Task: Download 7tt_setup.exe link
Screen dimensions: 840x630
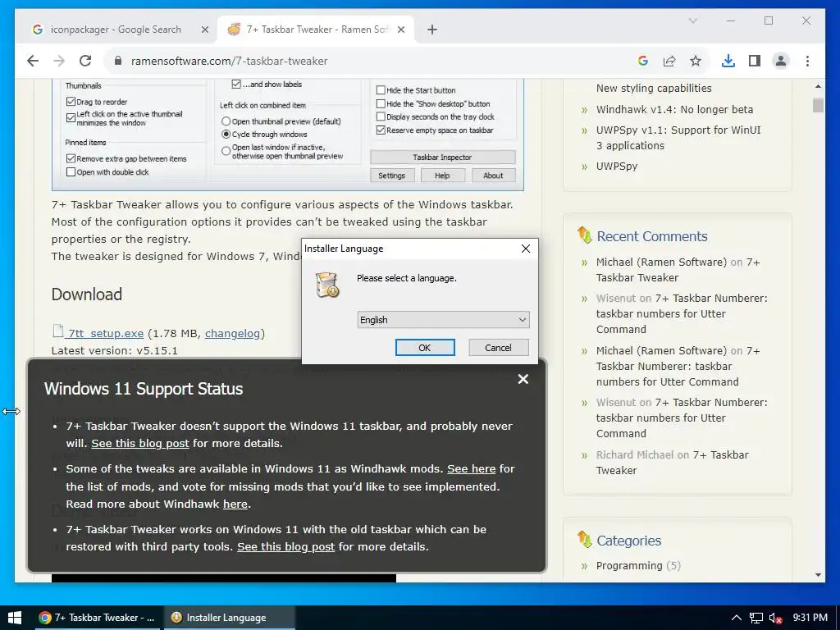Action: (106, 333)
